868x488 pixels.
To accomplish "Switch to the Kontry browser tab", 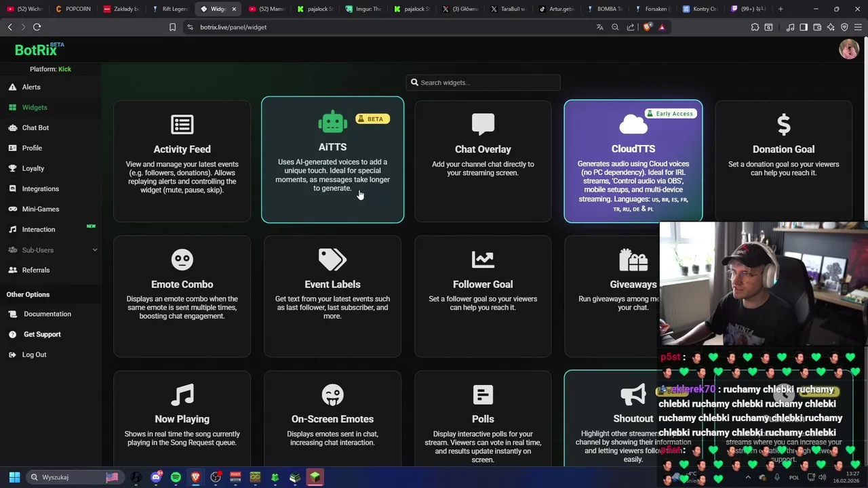I will tap(700, 9).
